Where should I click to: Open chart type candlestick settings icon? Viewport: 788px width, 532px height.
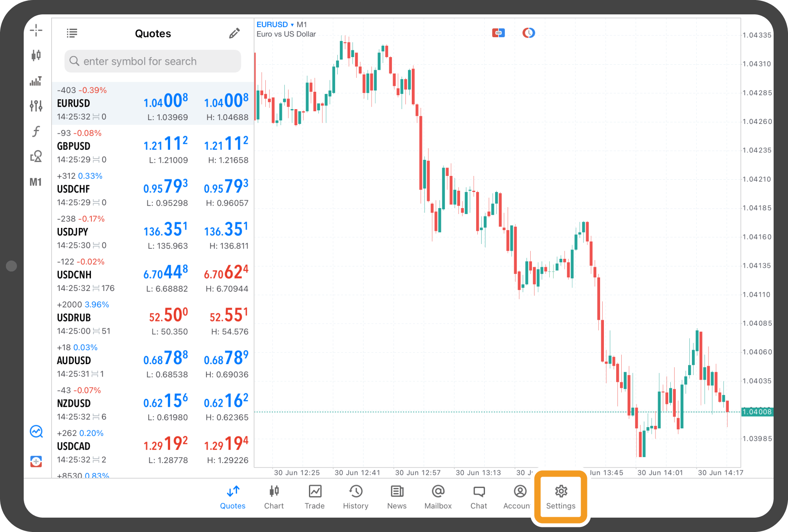[x=36, y=55]
